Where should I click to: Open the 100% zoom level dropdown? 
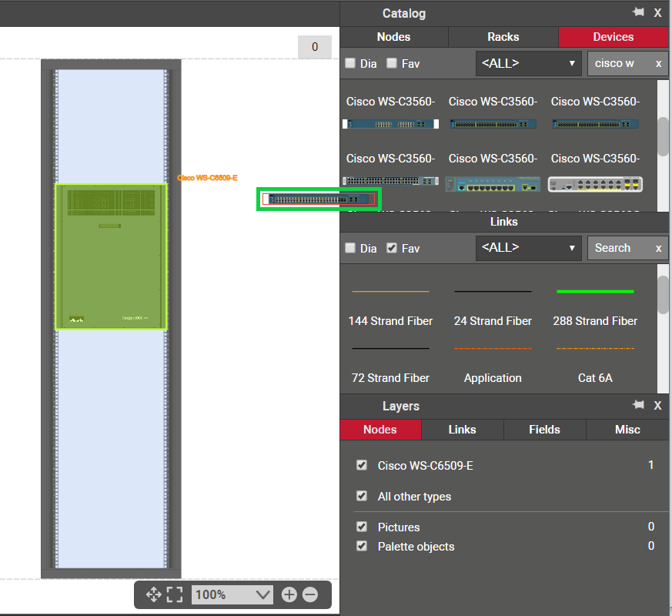[x=232, y=594]
